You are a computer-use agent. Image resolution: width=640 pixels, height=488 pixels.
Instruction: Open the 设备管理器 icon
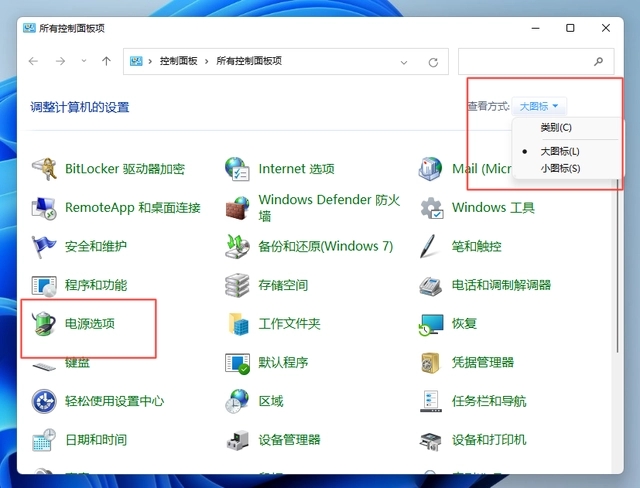(x=238, y=440)
